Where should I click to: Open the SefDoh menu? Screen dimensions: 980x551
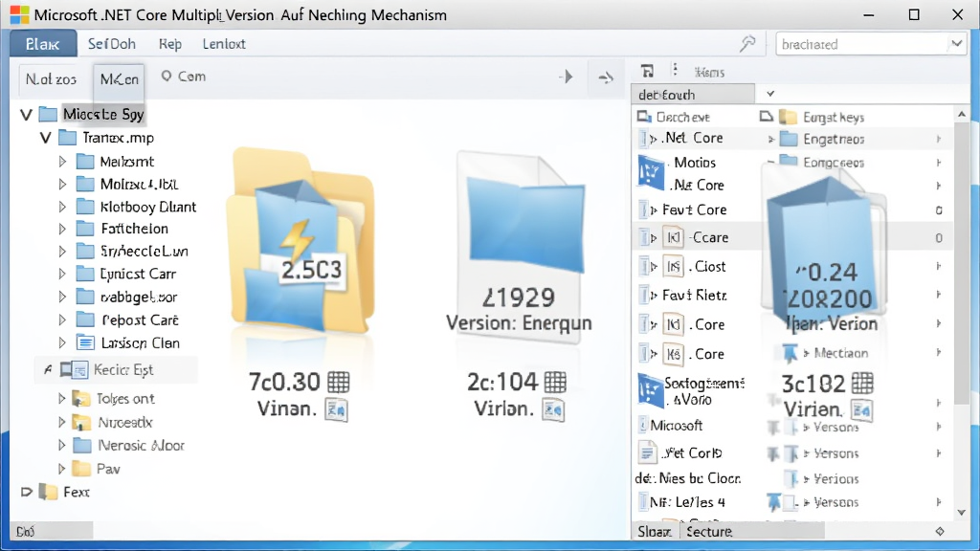point(112,44)
